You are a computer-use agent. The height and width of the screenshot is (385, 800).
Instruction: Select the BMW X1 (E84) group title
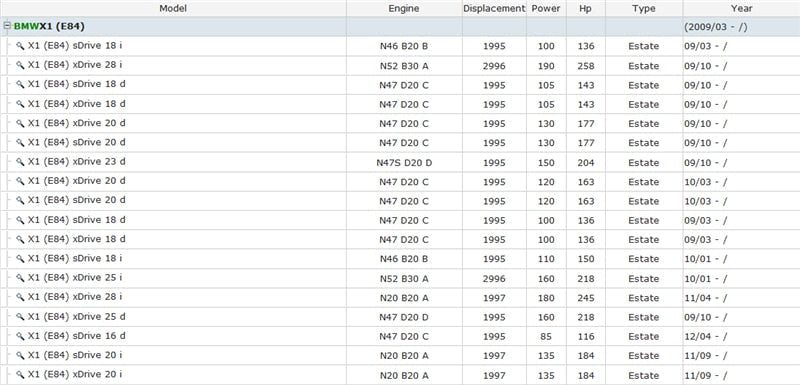49,26
